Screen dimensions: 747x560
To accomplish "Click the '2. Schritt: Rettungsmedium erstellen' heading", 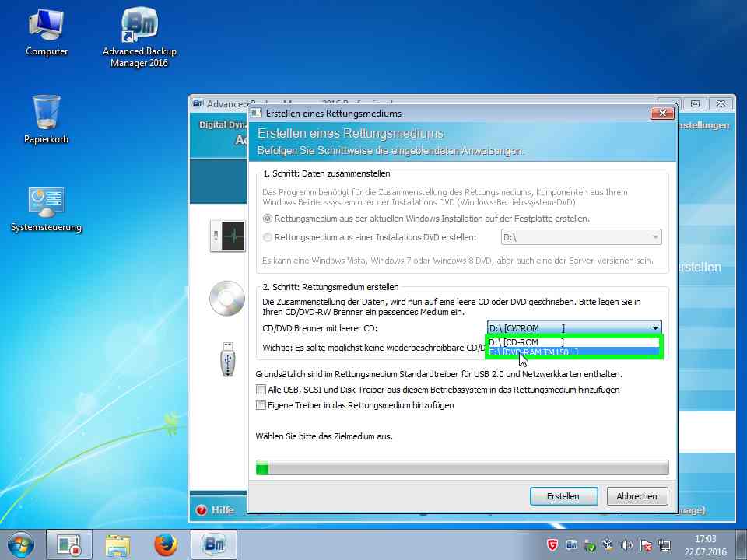I will [x=331, y=287].
